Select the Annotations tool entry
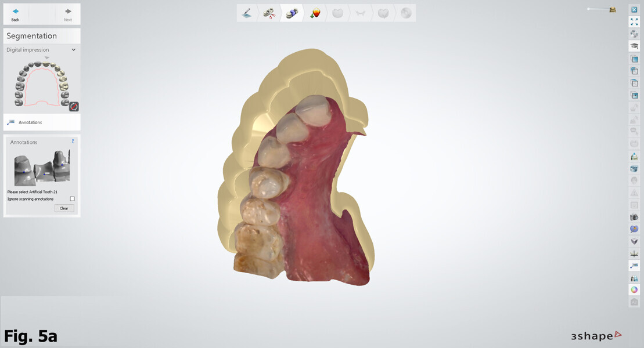This screenshot has height=348, width=644. click(30, 122)
